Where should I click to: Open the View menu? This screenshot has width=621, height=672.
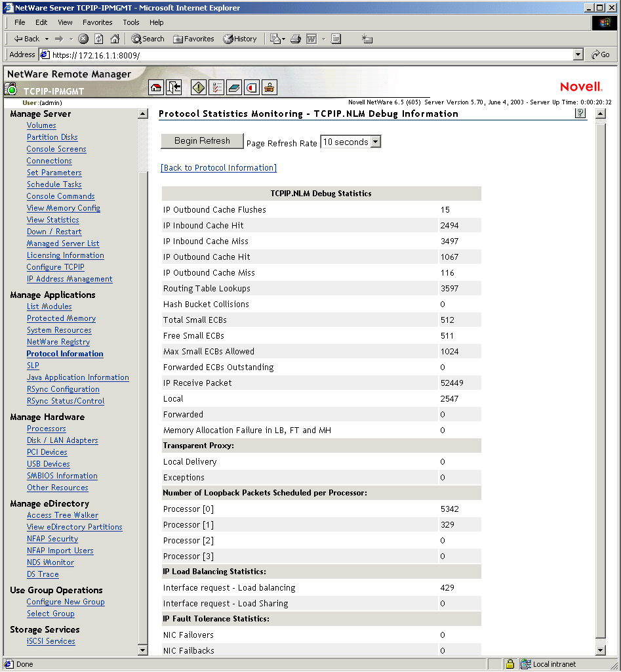tap(65, 22)
